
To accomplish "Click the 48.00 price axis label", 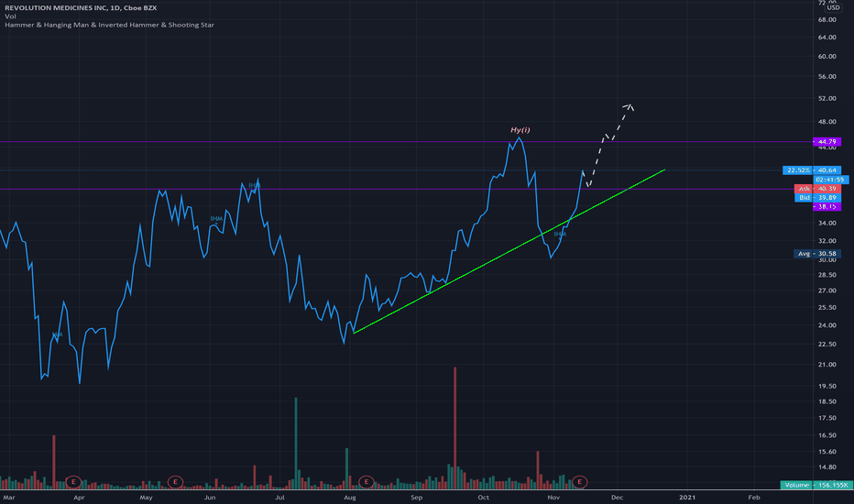I will pos(827,122).
